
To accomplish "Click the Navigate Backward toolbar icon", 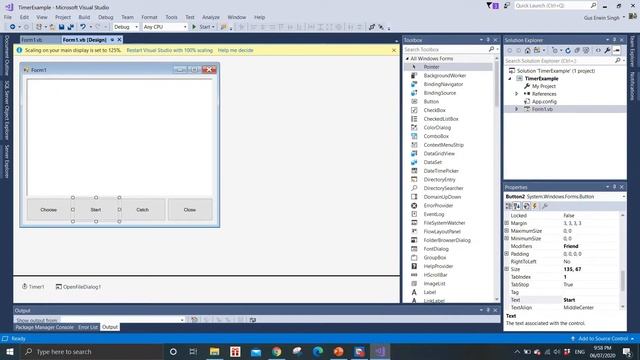I will pos(13,27).
